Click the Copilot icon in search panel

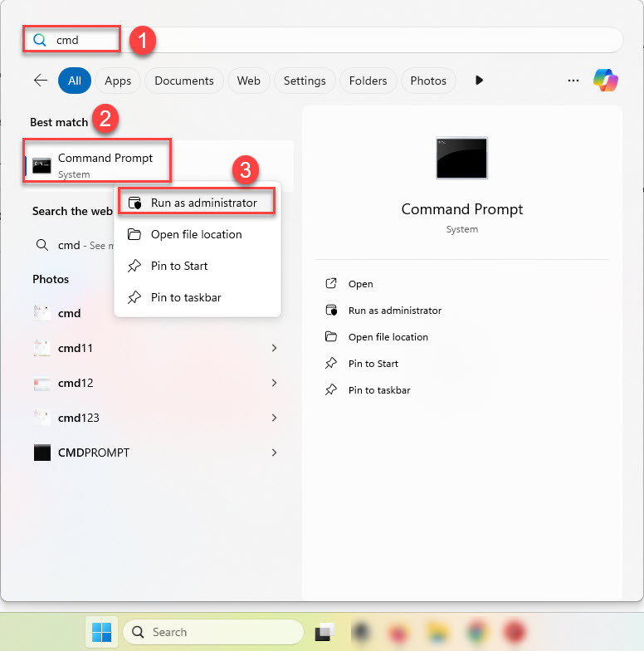click(x=606, y=81)
